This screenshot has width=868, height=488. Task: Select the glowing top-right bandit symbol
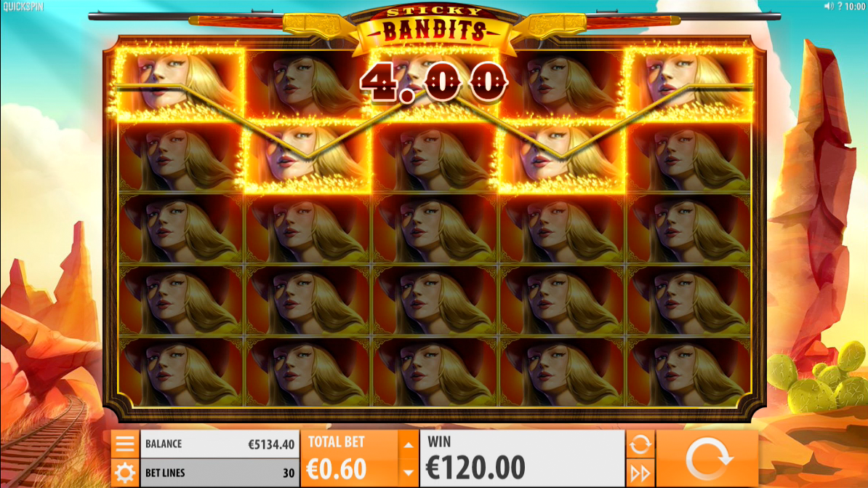[688, 84]
